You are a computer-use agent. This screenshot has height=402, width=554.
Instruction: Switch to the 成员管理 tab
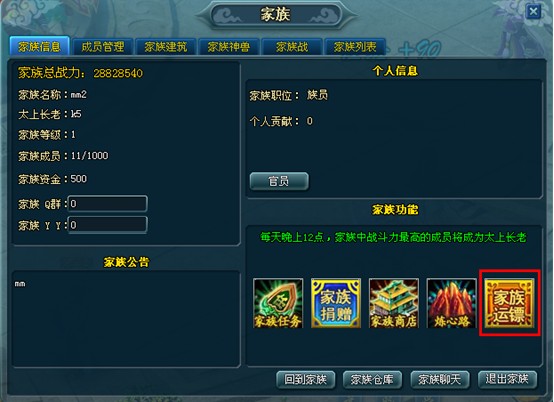click(x=102, y=47)
